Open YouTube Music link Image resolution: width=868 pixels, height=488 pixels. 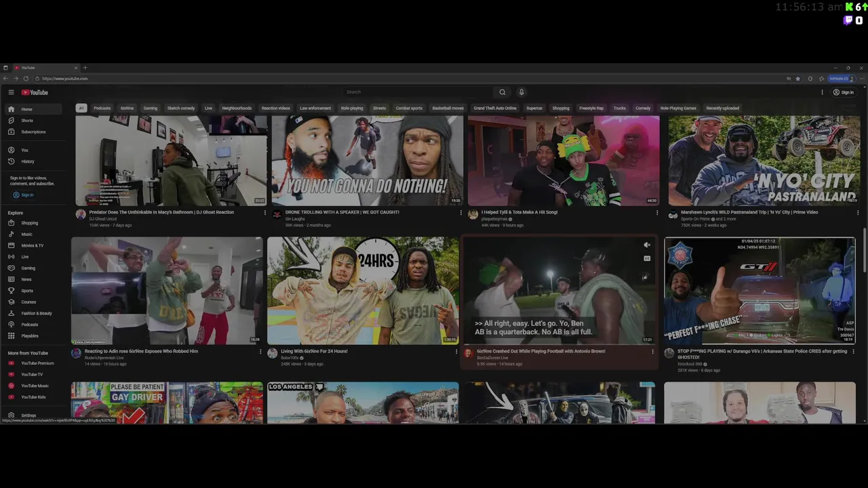pos(35,386)
